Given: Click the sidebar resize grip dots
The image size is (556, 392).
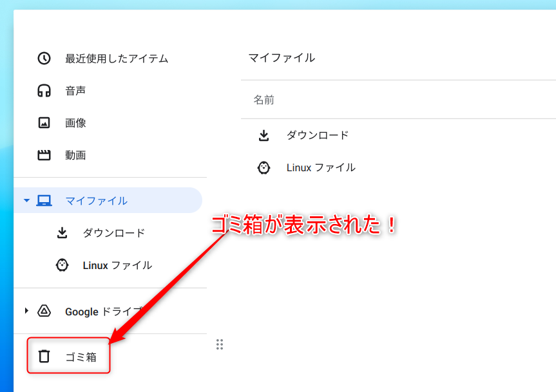Looking at the screenshot, I should pos(220,344).
